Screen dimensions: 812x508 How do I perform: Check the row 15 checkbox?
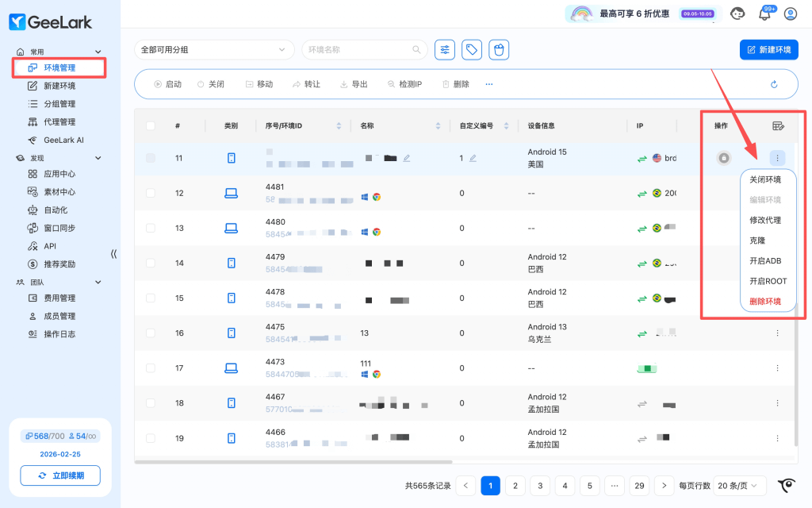coord(151,298)
